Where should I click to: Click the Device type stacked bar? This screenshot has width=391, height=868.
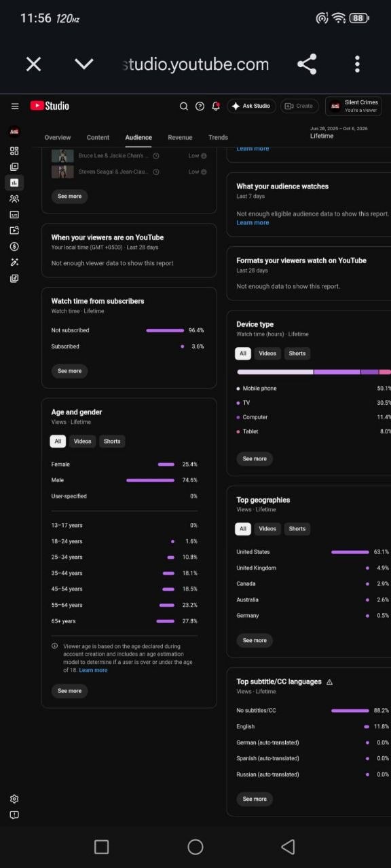(314, 372)
